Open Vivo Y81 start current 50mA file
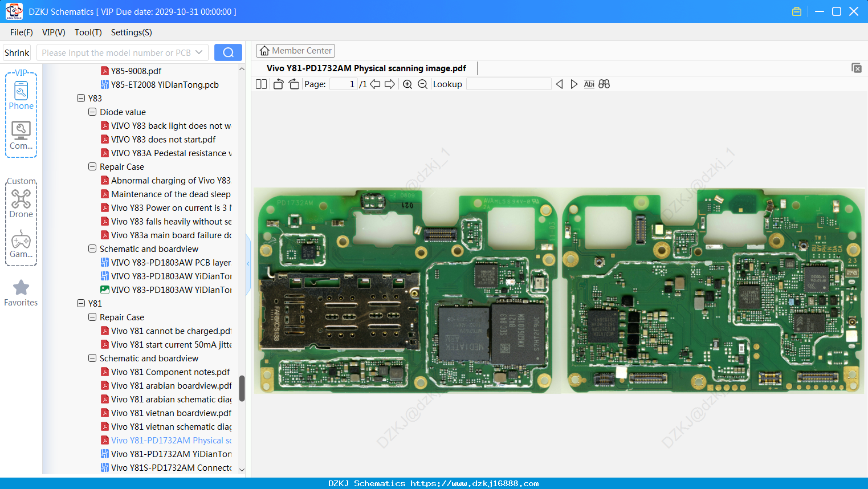868x489 pixels. (166, 344)
